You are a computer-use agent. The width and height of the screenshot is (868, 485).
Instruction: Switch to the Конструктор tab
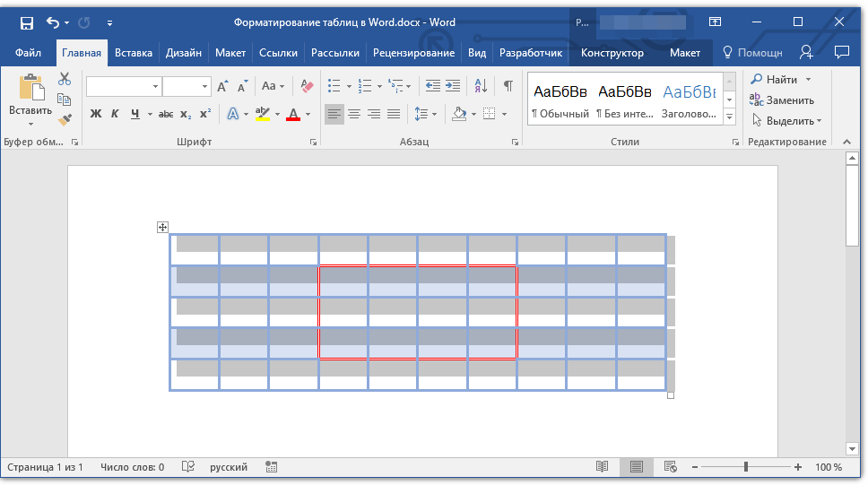coord(612,53)
